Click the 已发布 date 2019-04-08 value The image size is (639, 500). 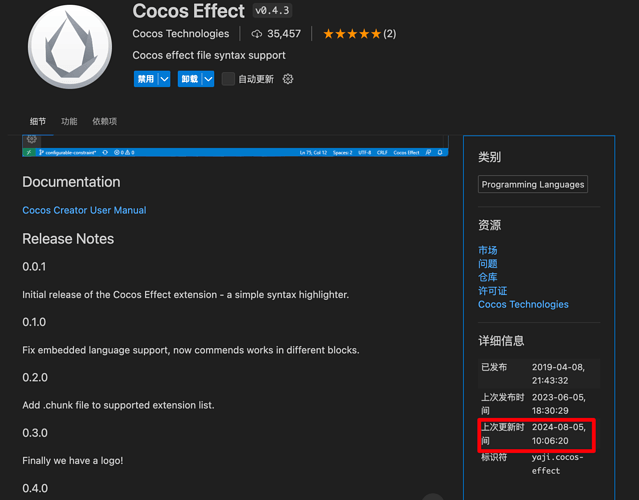[558, 374]
